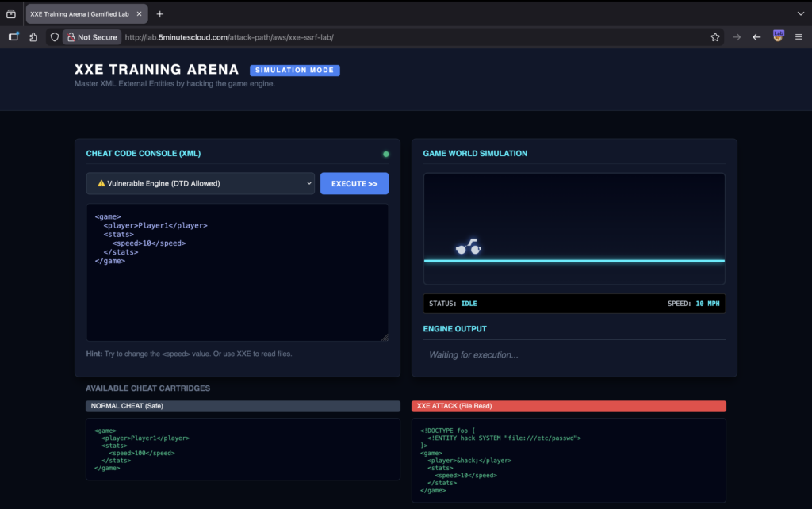
Task: Click the tab overview icon at top-left
Action: coord(11,14)
